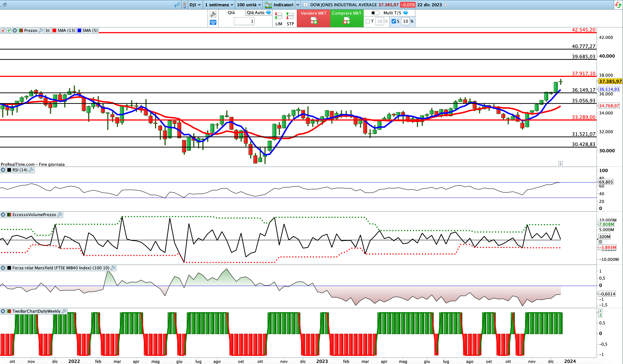Click the Prezzo label
623x364 pixels.
point(31,30)
